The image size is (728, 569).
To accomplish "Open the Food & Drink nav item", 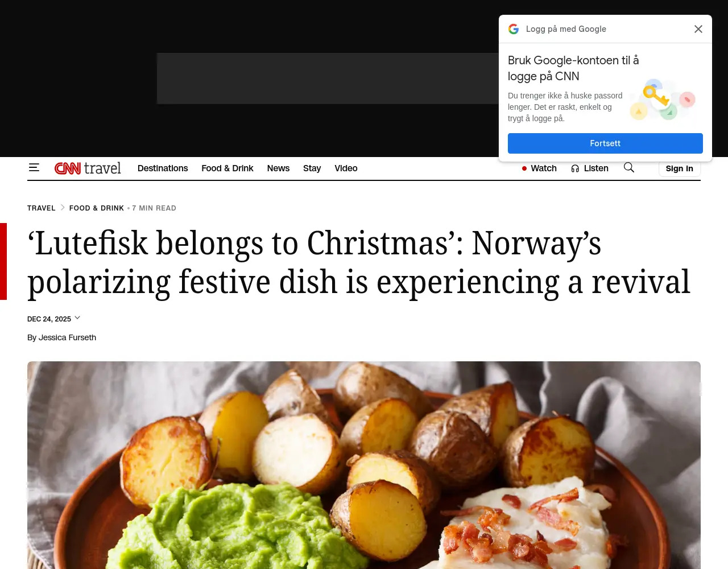I will pyautogui.click(x=227, y=168).
